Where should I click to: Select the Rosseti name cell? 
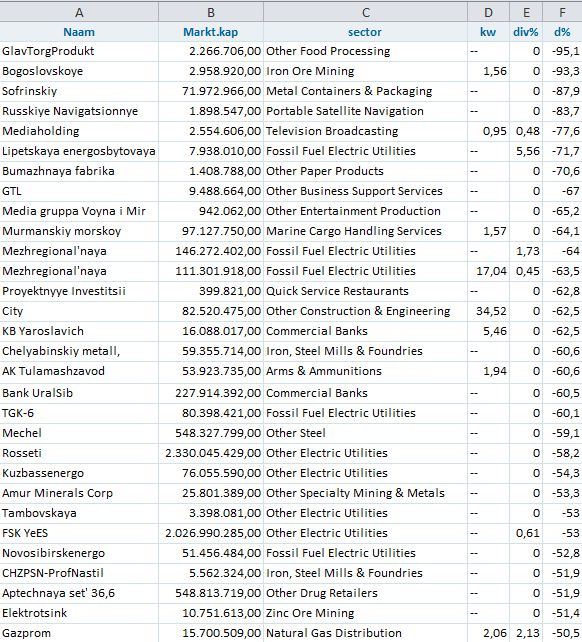point(79,454)
